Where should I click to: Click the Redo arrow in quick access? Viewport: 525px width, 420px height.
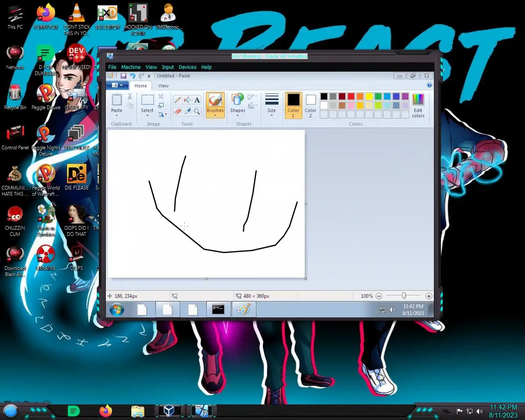click(142, 76)
